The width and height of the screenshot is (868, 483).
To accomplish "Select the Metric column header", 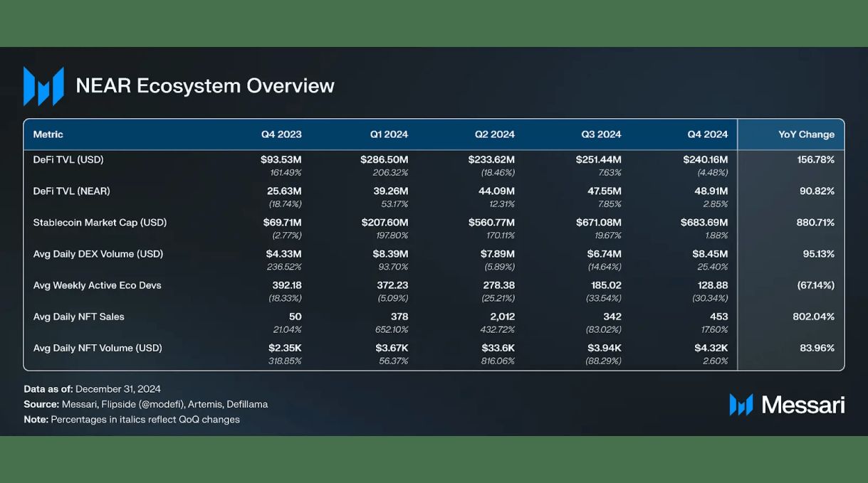I will (x=48, y=134).
